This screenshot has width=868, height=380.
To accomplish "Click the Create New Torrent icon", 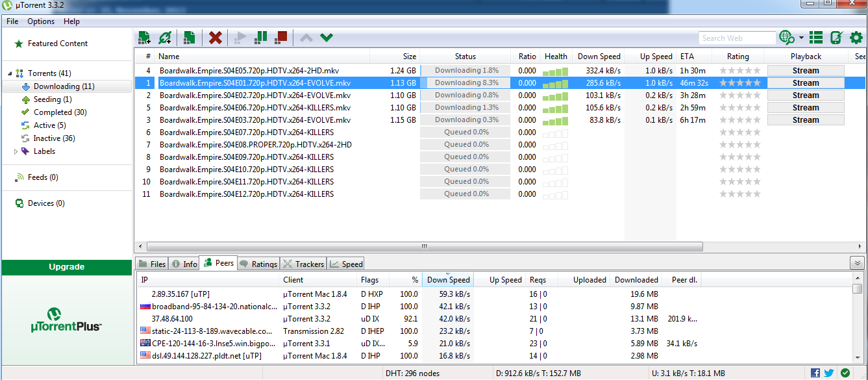I will tap(190, 38).
